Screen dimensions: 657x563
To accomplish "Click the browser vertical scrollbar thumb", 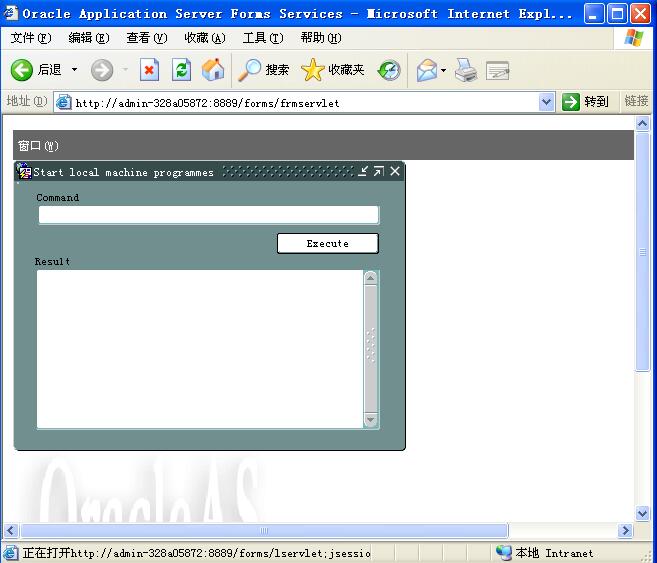I will (642, 251).
